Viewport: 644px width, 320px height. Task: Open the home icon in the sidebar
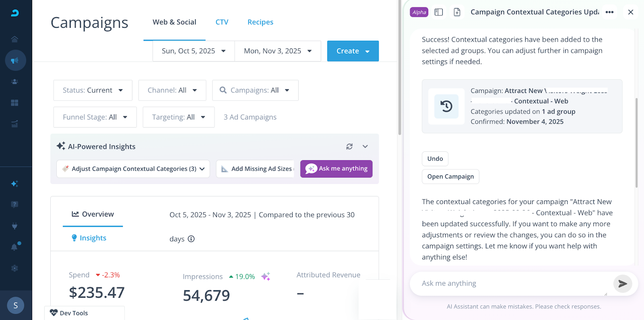[x=15, y=39]
